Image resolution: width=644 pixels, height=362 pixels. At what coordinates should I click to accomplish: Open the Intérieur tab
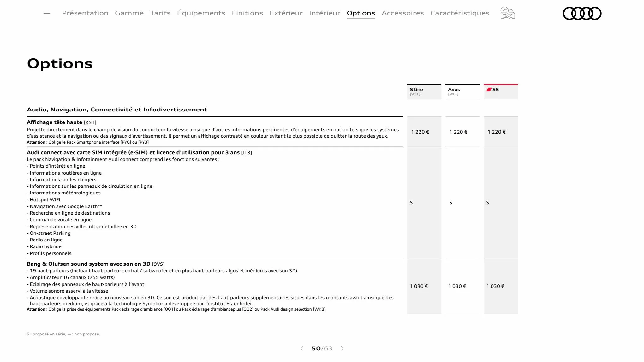[x=325, y=13]
